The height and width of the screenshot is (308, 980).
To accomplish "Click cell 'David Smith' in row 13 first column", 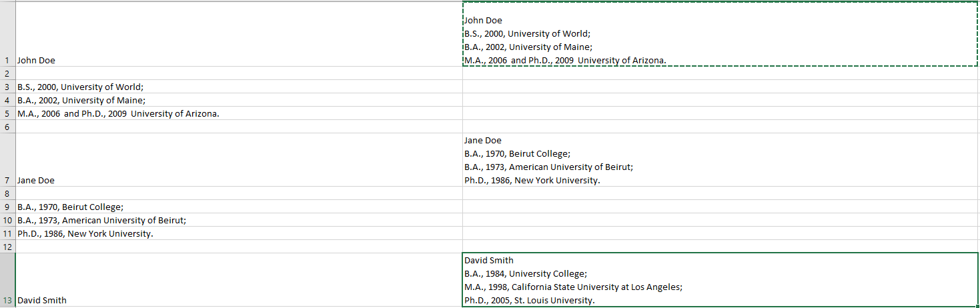I will pos(239,280).
